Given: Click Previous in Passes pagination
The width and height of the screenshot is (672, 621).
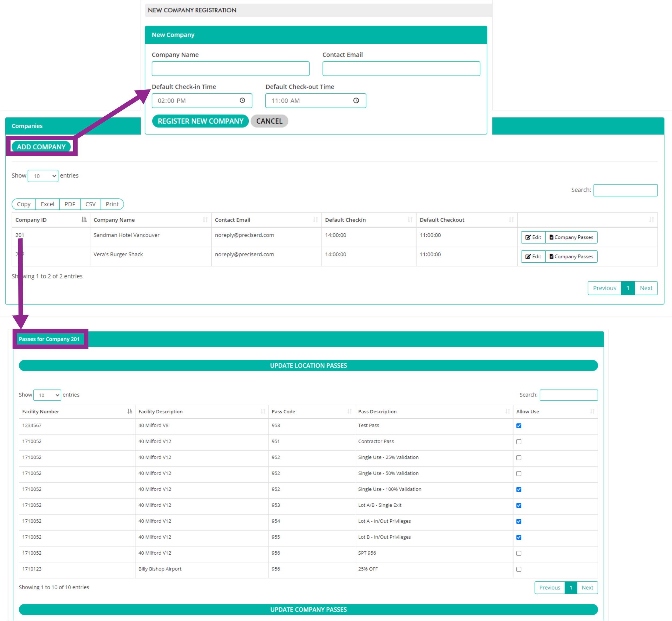Looking at the screenshot, I should (x=550, y=587).
